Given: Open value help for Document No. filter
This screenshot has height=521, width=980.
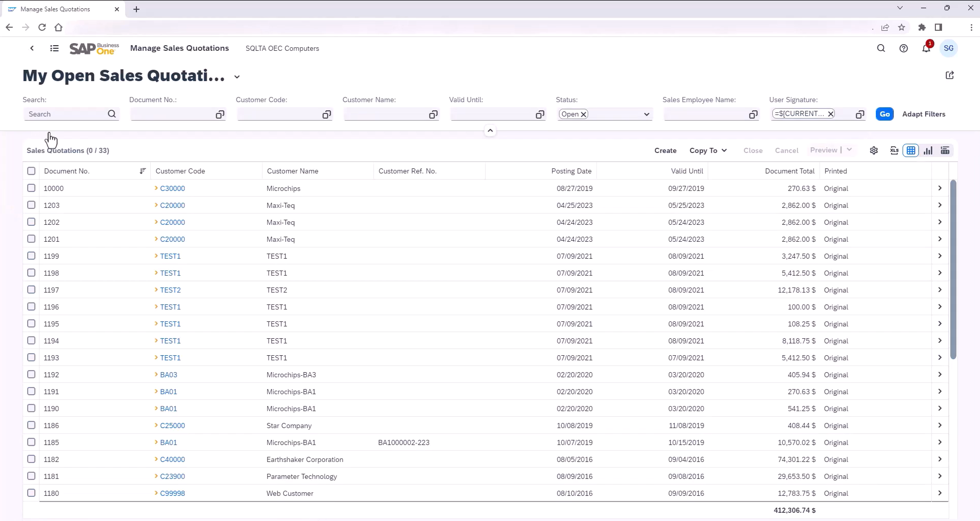Looking at the screenshot, I should (220, 114).
